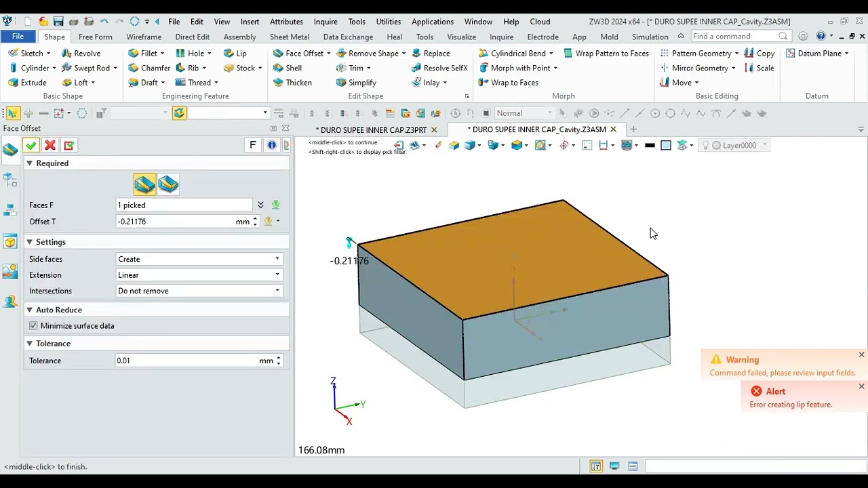Select the second face offset mode icon
The height and width of the screenshot is (488, 868).
168,184
